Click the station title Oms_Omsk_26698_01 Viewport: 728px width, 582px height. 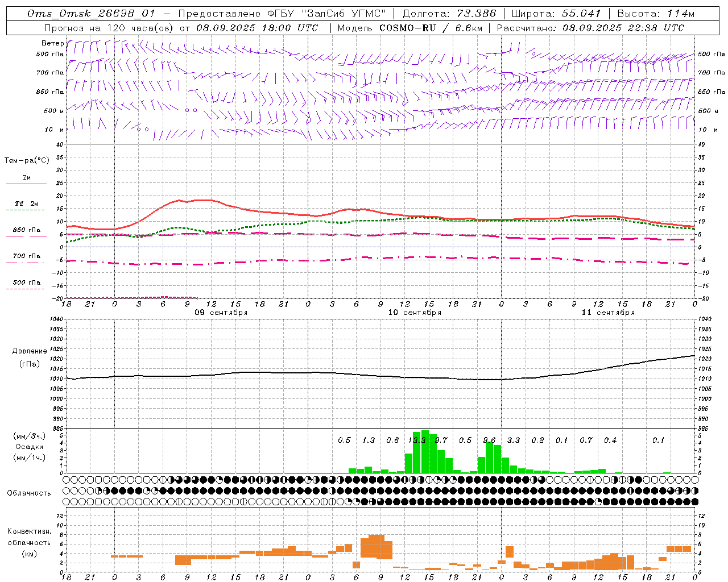pos(91,14)
